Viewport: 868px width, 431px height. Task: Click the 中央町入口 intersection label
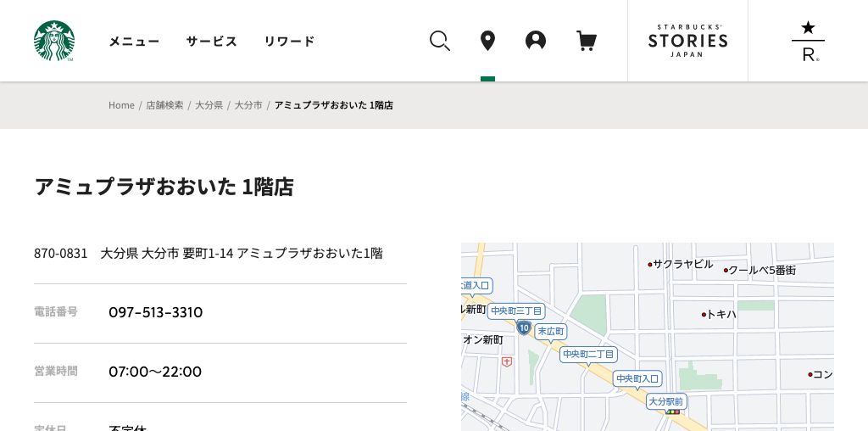[x=637, y=379]
